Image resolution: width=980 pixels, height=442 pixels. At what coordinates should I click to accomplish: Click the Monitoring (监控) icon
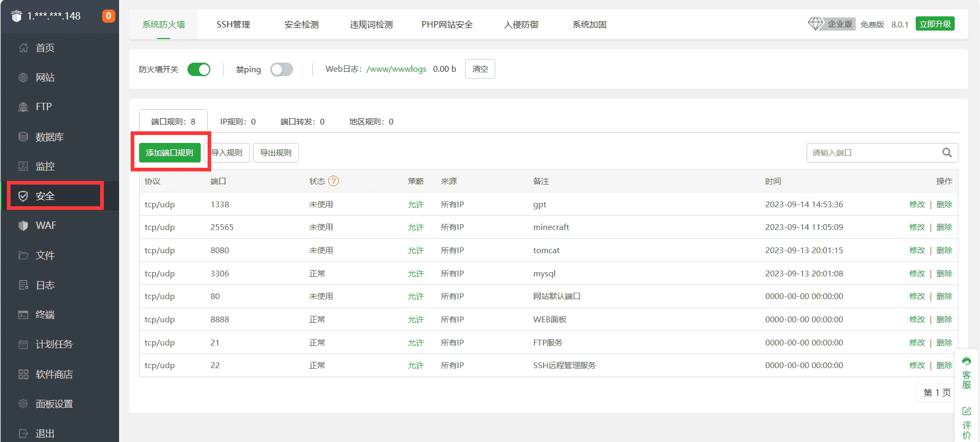23,166
